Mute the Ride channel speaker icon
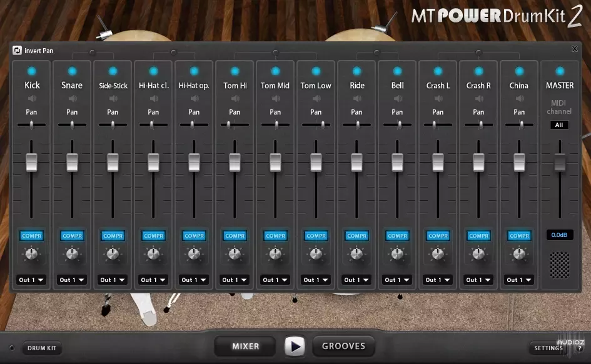The image size is (591, 364). (x=357, y=98)
